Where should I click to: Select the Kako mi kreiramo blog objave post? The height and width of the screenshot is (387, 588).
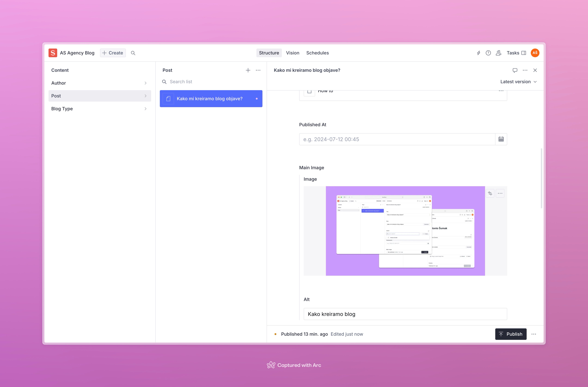pyautogui.click(x=211, y=99)
